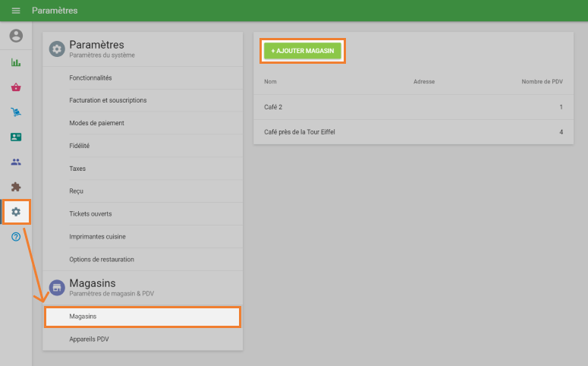The width and height of the screenshot is (588, 366).
Task: Open the items shopping basket icon
Action: click(x=16, y=87)
